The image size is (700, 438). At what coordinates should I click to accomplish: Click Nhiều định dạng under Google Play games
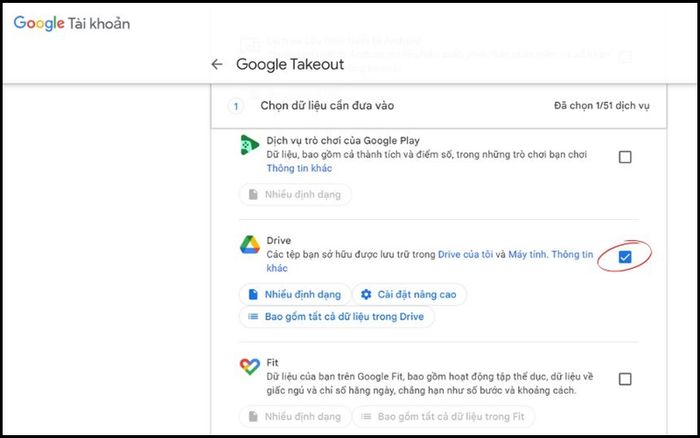click(x=295, y=195)
